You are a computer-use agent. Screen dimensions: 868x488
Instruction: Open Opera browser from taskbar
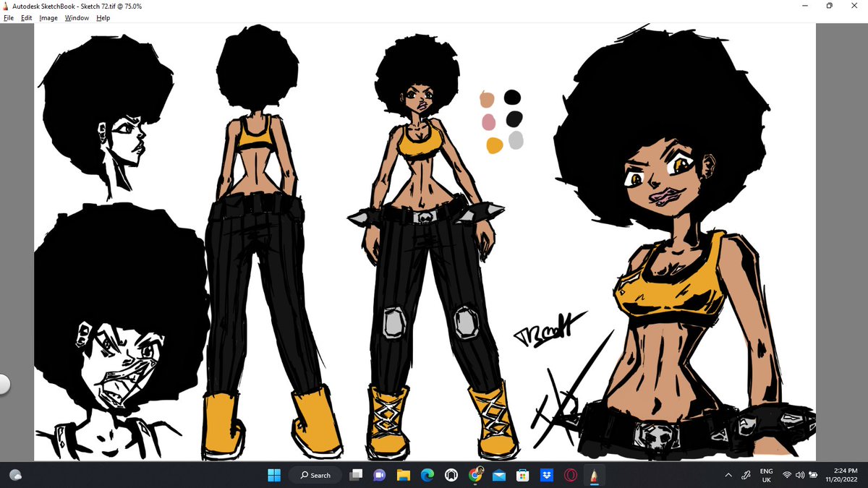click(570, 475)
